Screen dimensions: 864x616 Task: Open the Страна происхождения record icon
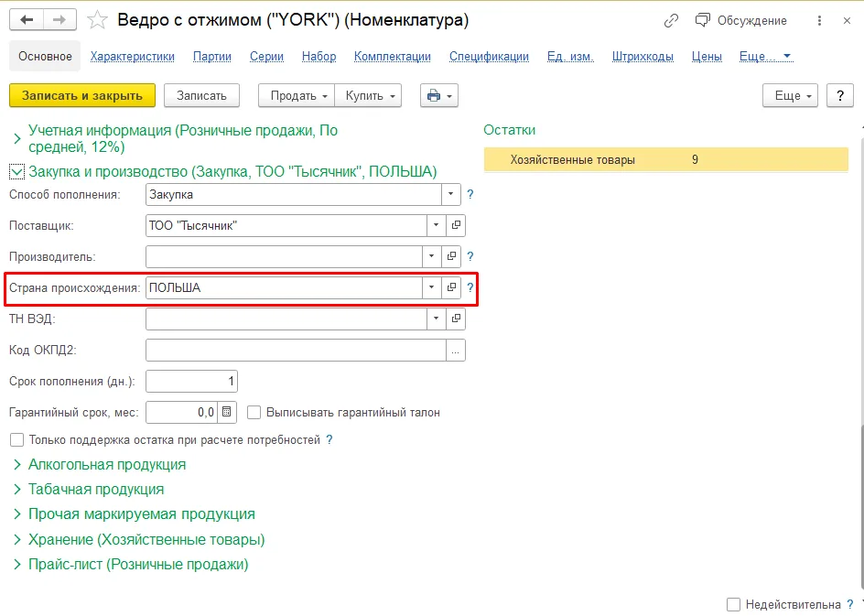click(451, 287)
